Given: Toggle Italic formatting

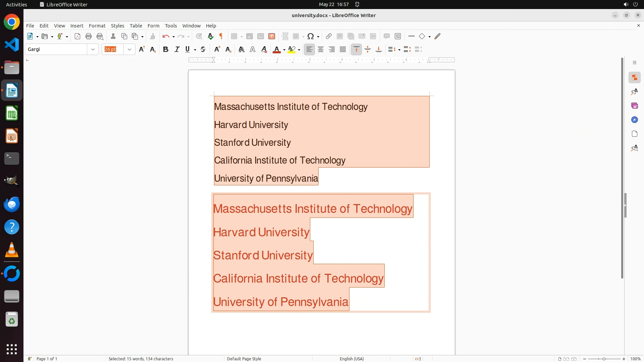Looking at the screenshot, I should [x=177, y=49].
